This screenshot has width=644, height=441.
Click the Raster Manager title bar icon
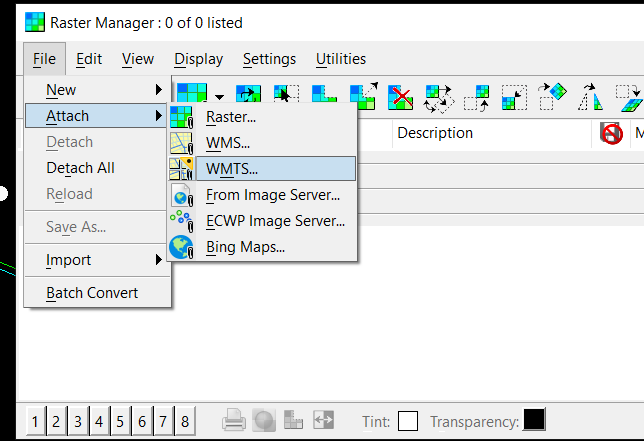click(34, 22)
